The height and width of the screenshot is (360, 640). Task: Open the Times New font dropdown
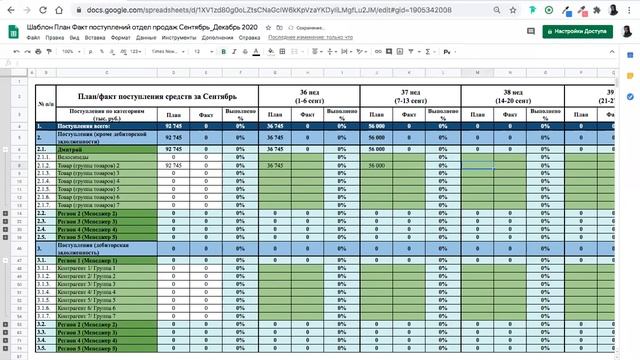pos(168,52)
